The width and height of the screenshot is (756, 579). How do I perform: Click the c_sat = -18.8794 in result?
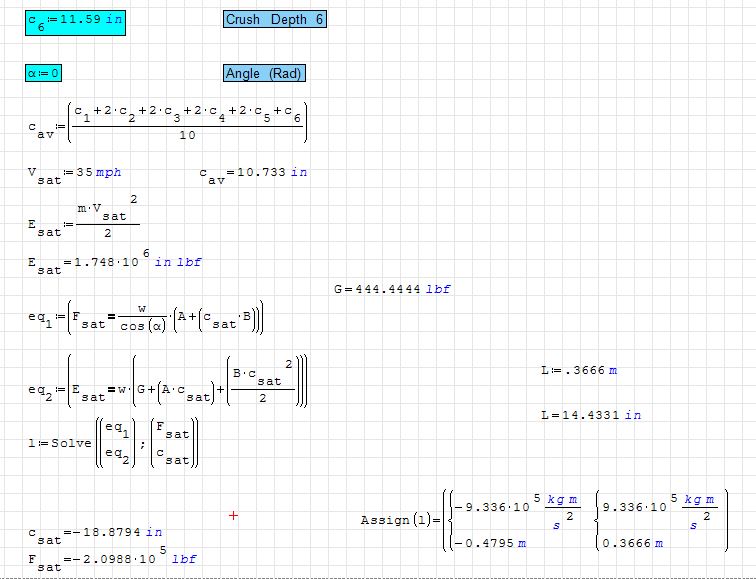click(x=95, y=533)
